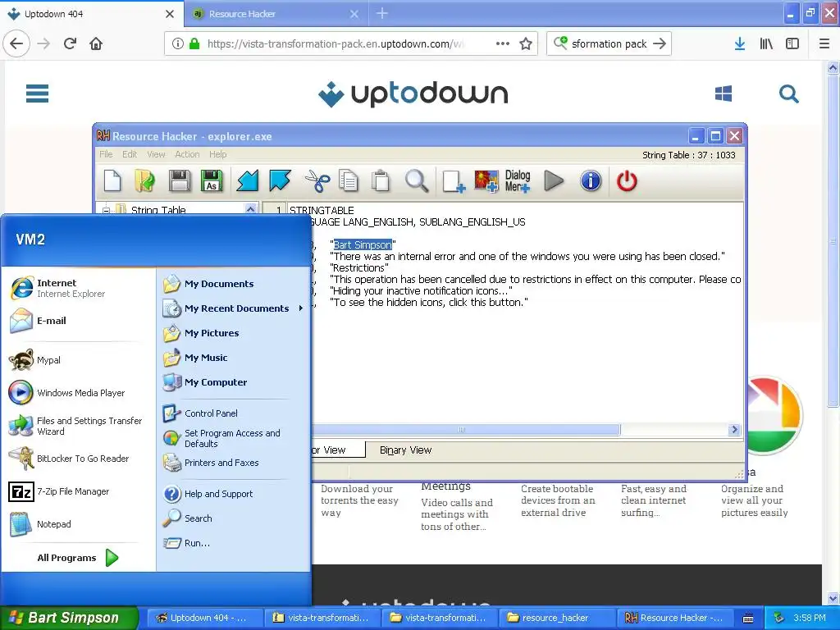The height and width of the screenshot is (630, 840).
Task: Click horizontal scrollbar right arrow in editor
Action: pos(734,429)
